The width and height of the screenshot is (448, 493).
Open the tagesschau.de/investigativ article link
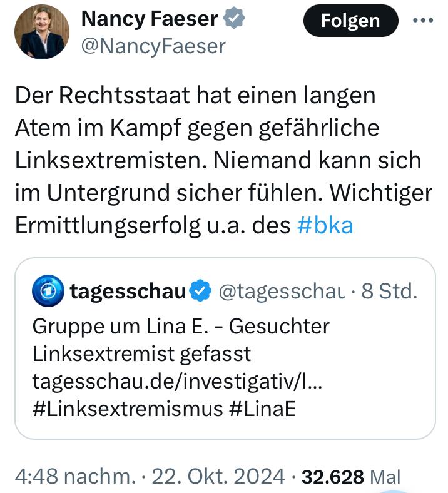coord(177,382)
